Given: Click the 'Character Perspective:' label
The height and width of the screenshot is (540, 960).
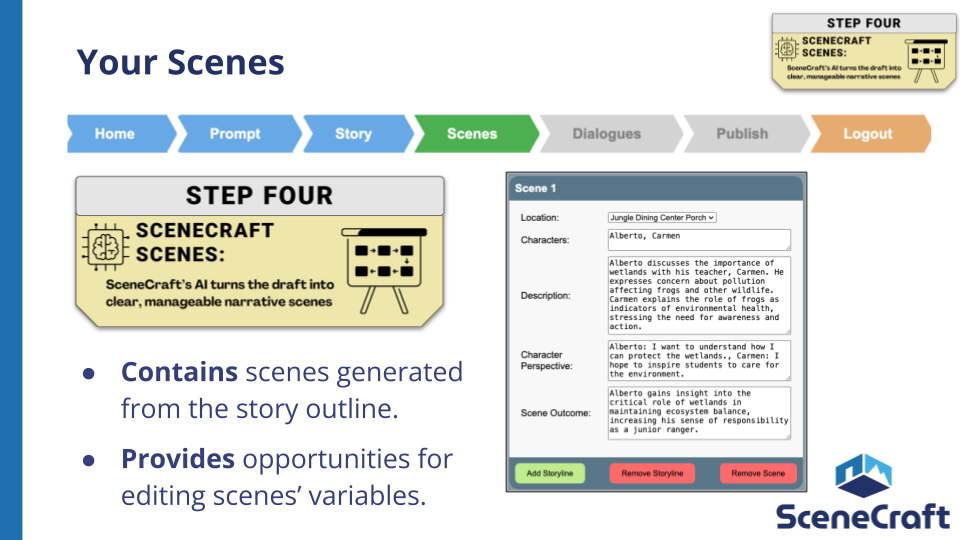Looking at the screenshot, I should pos(547,360).
